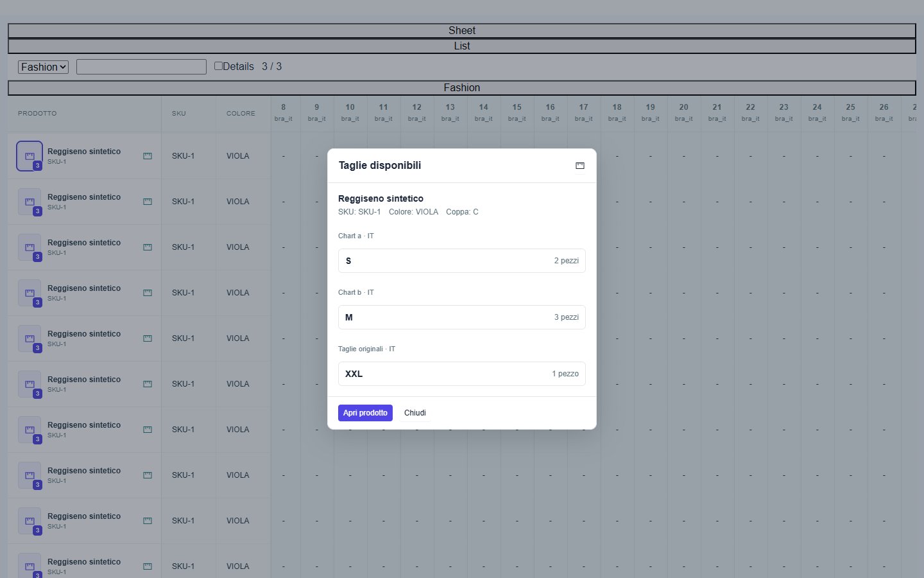Select the M size row in Chart b

(x=462, y=317)
